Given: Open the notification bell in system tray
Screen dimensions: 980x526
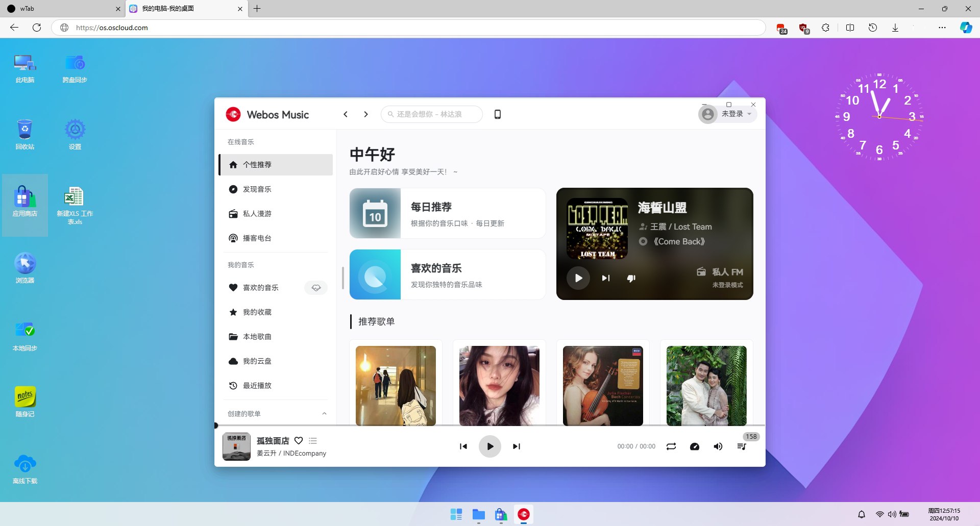Looking at the screenshot, I should pos(862,514).
